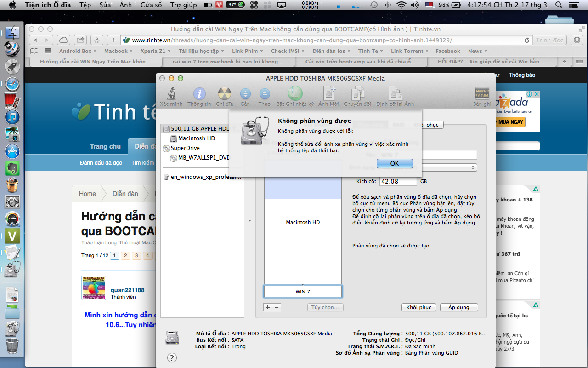Remove partition with the minus button

pyautogui.click(x=277, y=307)
